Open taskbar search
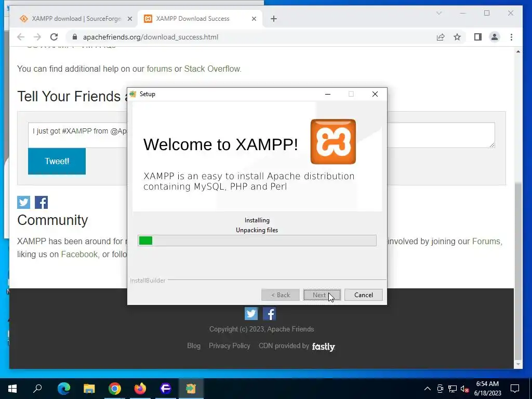The image size is (532, 399). (37, 389)
